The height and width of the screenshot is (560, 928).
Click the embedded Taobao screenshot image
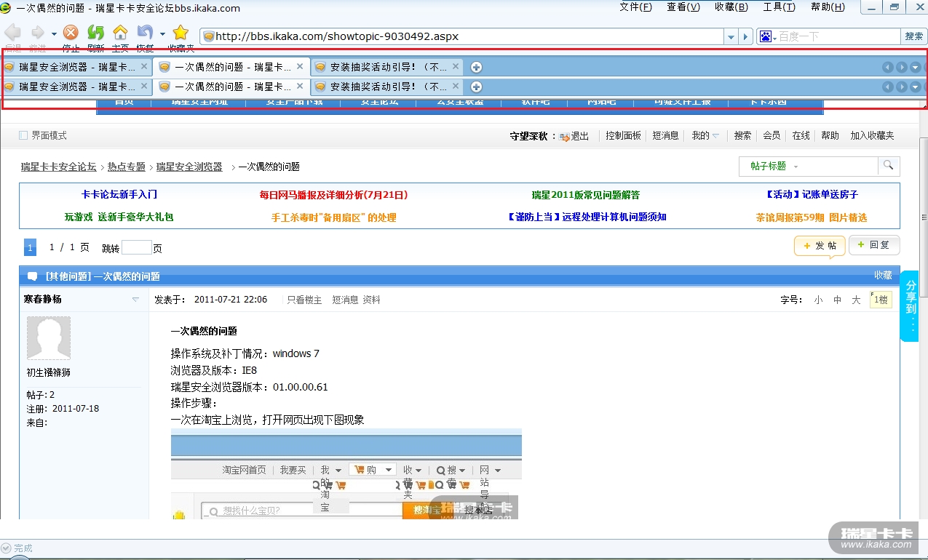pyautogui.click(x=346, y=473)
